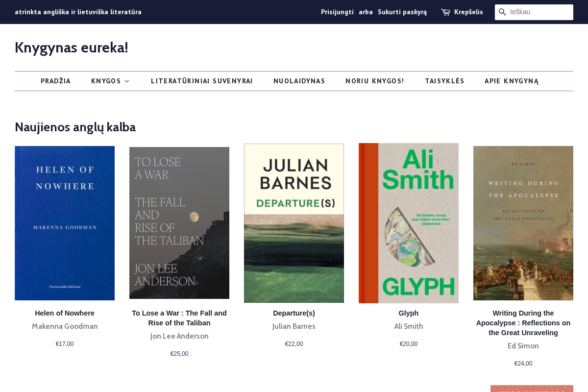Click the Knygynas eureka! site title
Viewport: 588px width, 392px height.
pos(72,48)
